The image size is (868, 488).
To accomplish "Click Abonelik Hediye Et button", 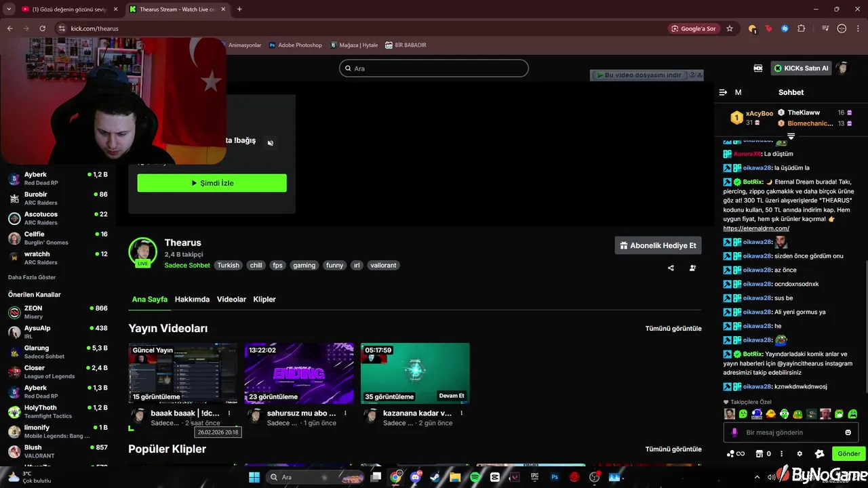I will (x=658, y=245).
